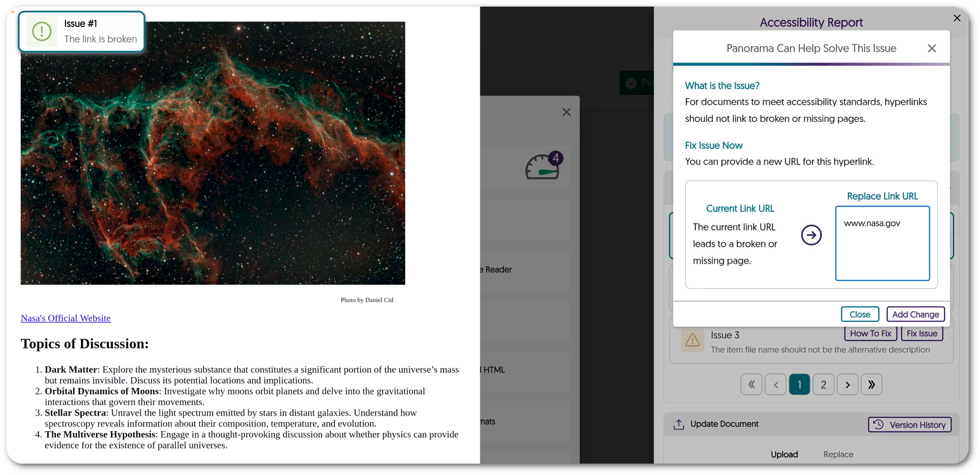The height and width of the screenshot is (475, 980).
Task: Open Version History
Action: 909,425
